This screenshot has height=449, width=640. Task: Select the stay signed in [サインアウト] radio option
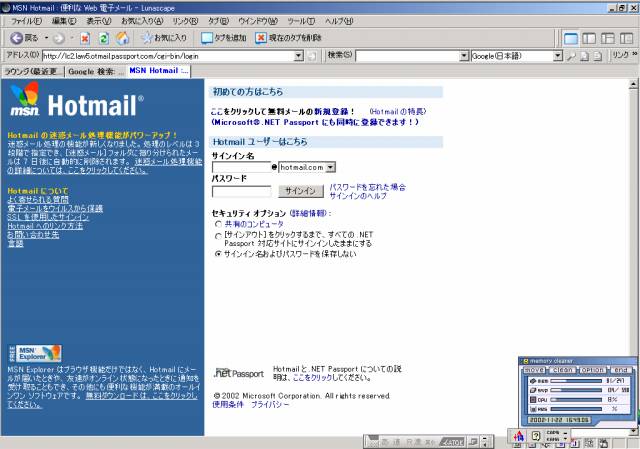coord(218,236)
